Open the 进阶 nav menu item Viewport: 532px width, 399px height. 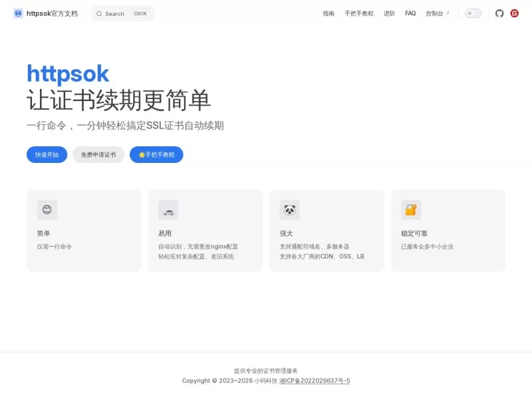coord(389,13)
